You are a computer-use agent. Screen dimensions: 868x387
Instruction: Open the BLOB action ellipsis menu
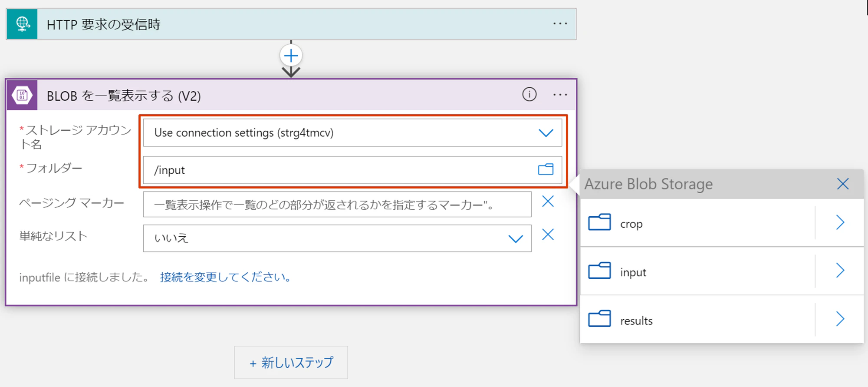click(560, 95)
